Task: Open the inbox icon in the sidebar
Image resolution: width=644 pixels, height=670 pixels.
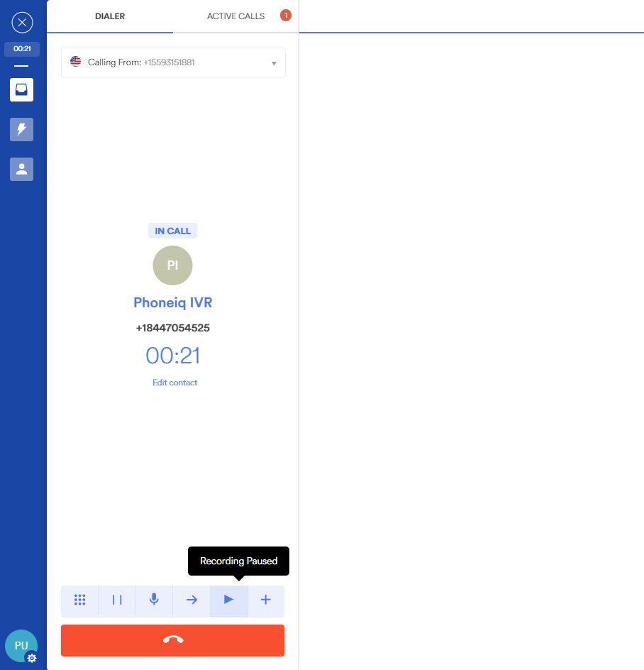Action: (x=22, y=89)
